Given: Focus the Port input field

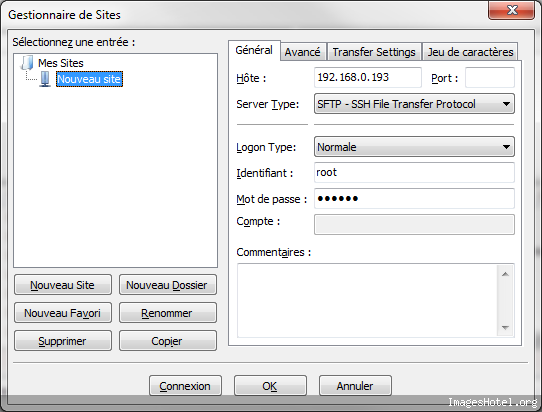Looking at the screenshot, I should click(490, 77).
